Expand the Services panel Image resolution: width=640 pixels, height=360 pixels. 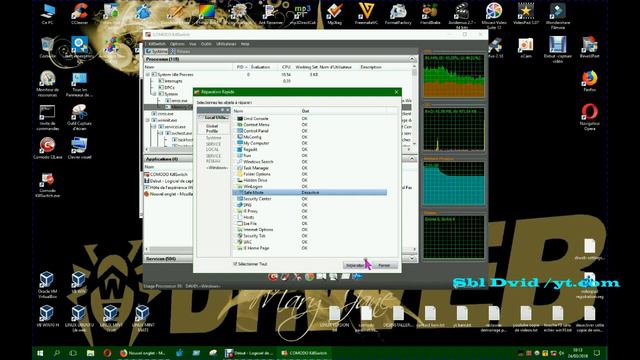pyautogui.click(x=412, y=258)
